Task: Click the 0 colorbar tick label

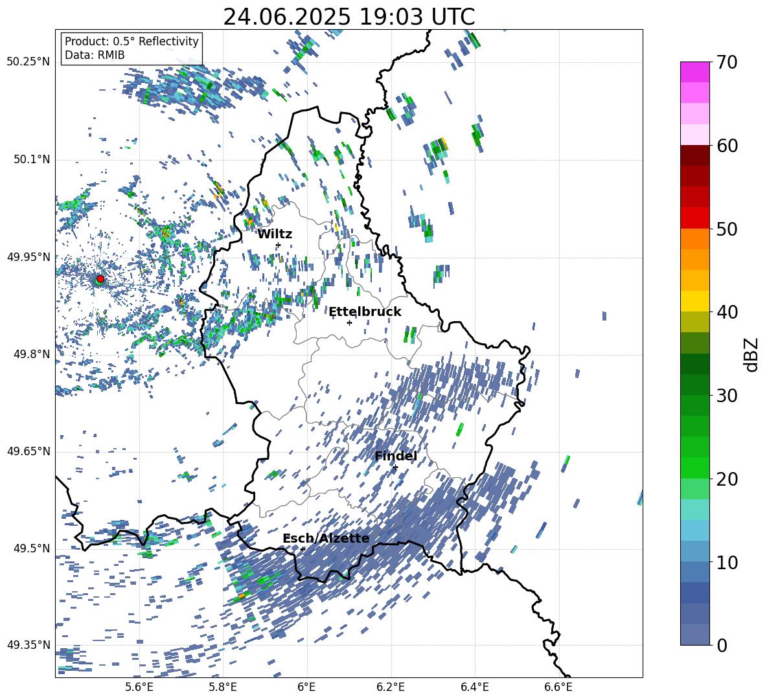Action: [722, 645]
